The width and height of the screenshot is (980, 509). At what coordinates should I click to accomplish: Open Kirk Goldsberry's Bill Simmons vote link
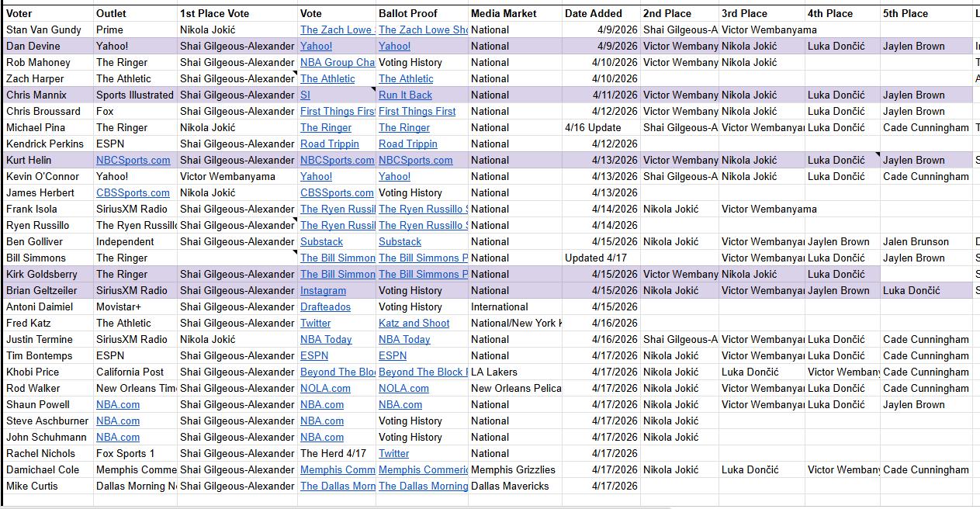(338, 275)
